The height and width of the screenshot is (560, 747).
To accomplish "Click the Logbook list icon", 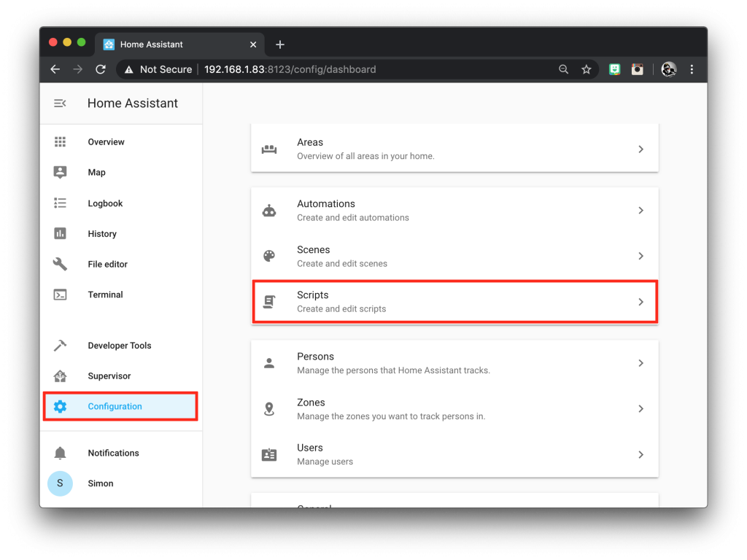I will pos(60,203).
